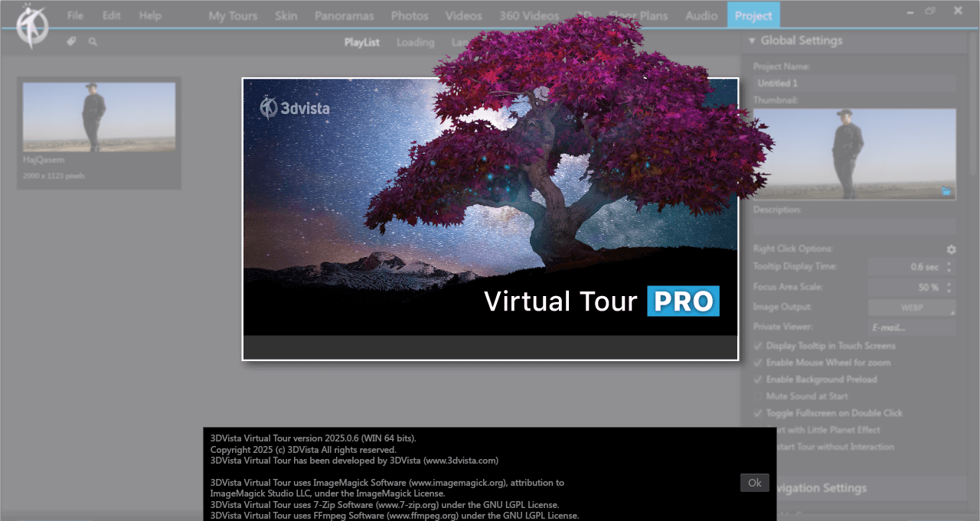Switch to the Videos tab
Viewport: 980px width, 521px height.
point(464,15)
